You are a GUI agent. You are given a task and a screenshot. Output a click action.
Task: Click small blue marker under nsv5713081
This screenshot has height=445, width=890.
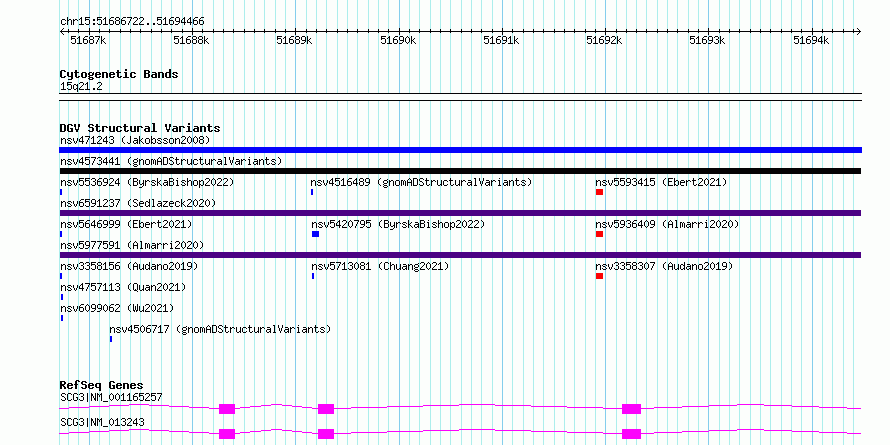(x=313, y=276)
